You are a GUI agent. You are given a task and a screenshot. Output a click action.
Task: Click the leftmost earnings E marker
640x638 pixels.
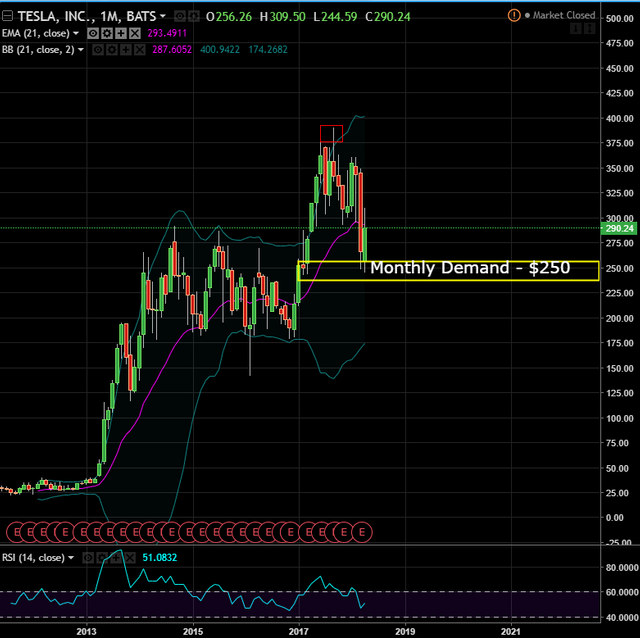17,532
